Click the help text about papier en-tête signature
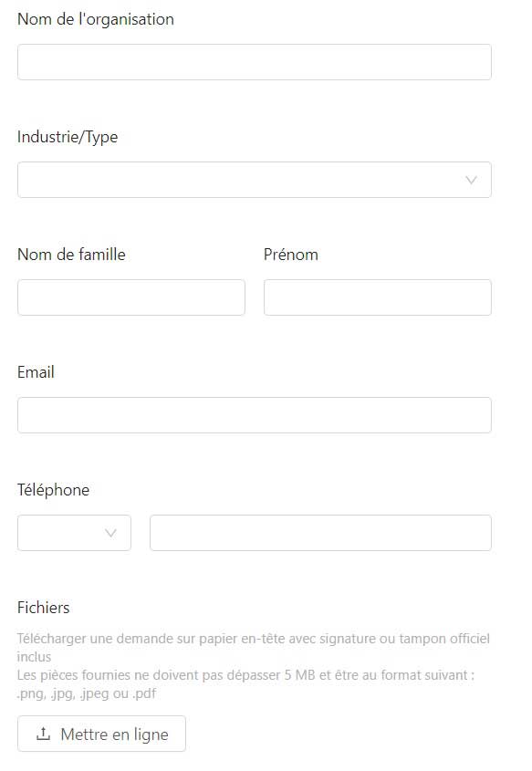The image size is (532, 771). point(253,648)
